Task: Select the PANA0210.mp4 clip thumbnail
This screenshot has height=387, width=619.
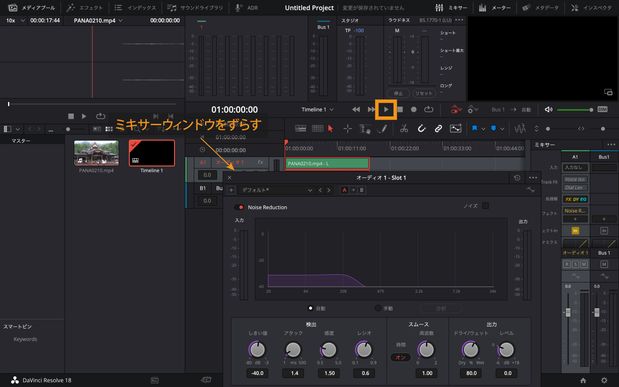Action: coord(96,153)
